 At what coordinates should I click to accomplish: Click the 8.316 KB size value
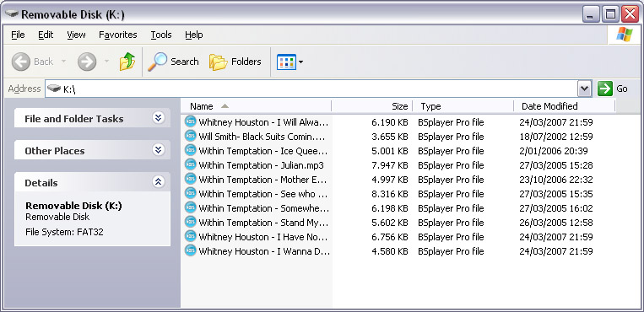click(390, 194)
